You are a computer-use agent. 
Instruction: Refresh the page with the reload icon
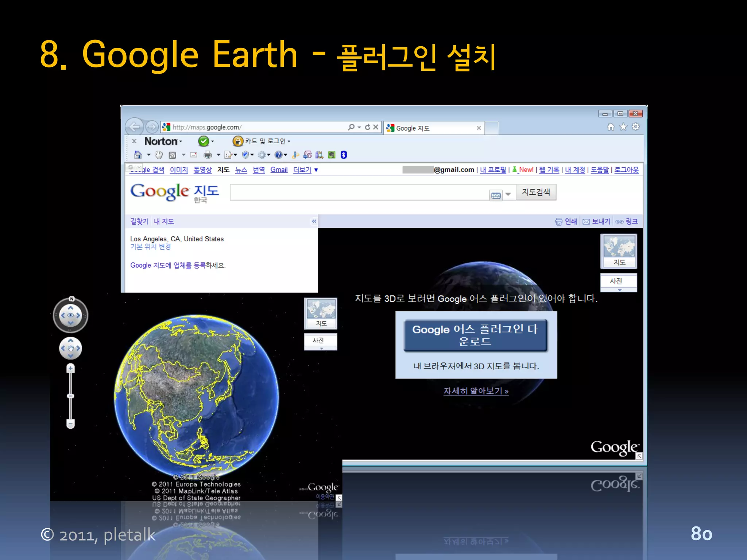coord(368,127)
